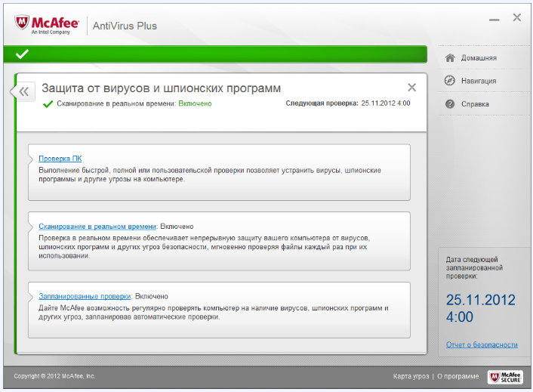Viewport: 533px width, 392px height.
Task: Click the home icon beside Домашняя
Action: tap(450, 58)
